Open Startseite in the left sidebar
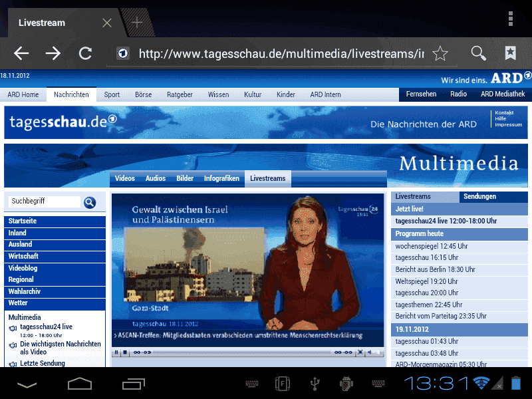Image resolution: width=532 pixels, height=399 pixels. (x=55, y=221)
